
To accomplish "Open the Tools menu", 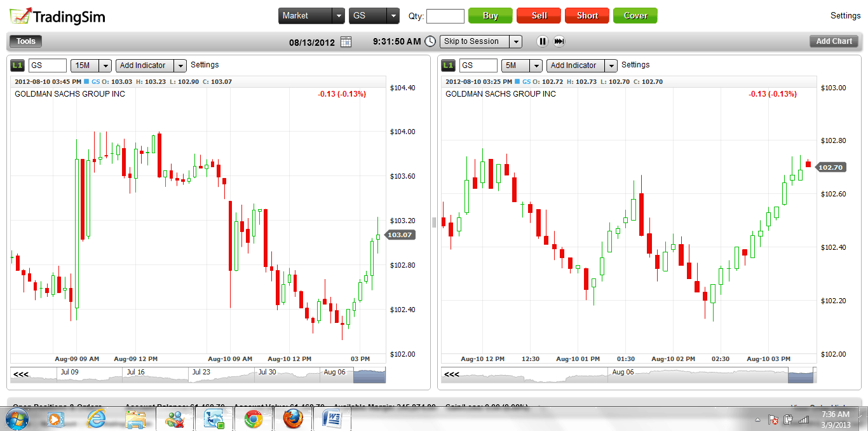I will (x=26, y=41).
